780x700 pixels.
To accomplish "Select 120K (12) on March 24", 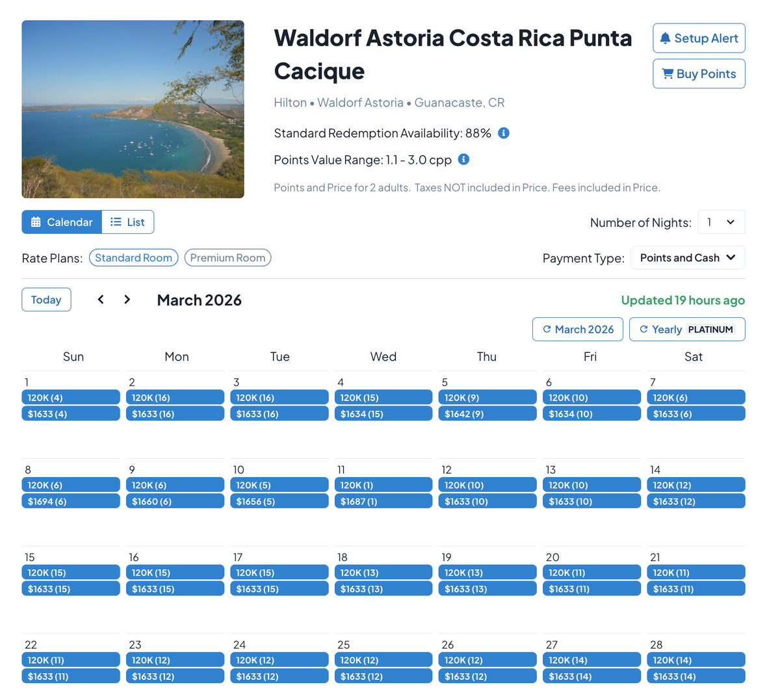I will [x=279, y=660].
